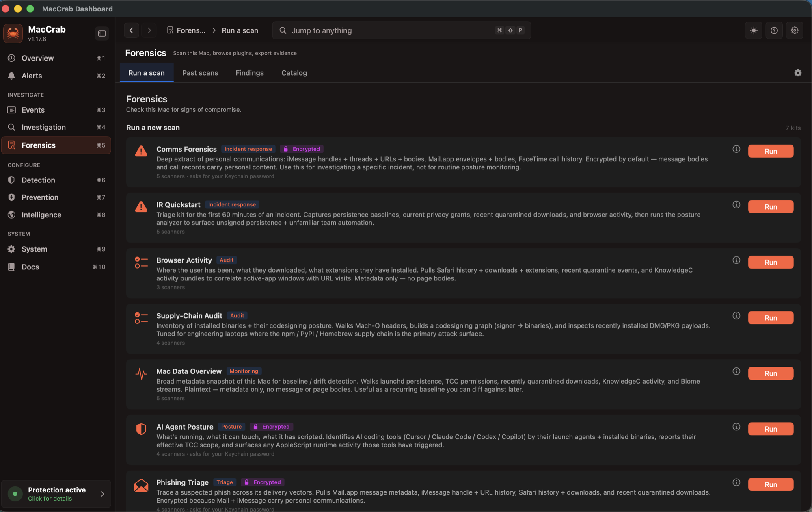The width and height of the screenshot is (812, 512).
Task: Focus the Jump to anything search field
Action: point(402,30)
